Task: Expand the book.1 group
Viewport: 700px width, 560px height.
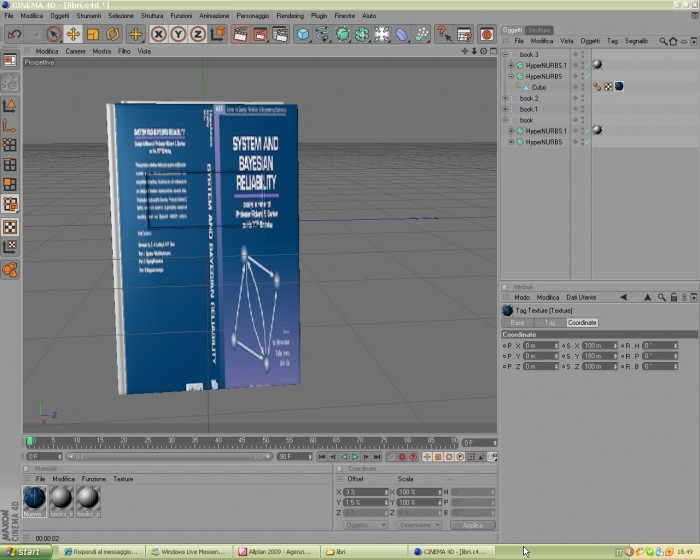Action: coord(505,109)
